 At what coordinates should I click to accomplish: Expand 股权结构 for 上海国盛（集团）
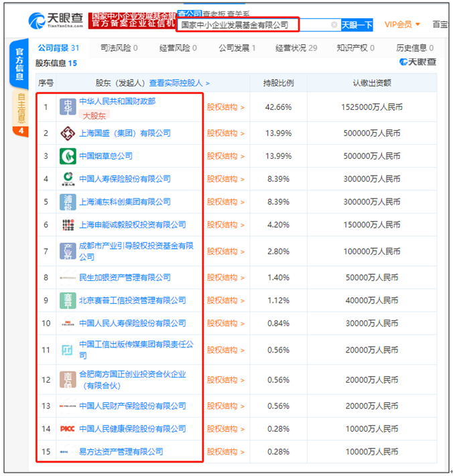(225, 133)
